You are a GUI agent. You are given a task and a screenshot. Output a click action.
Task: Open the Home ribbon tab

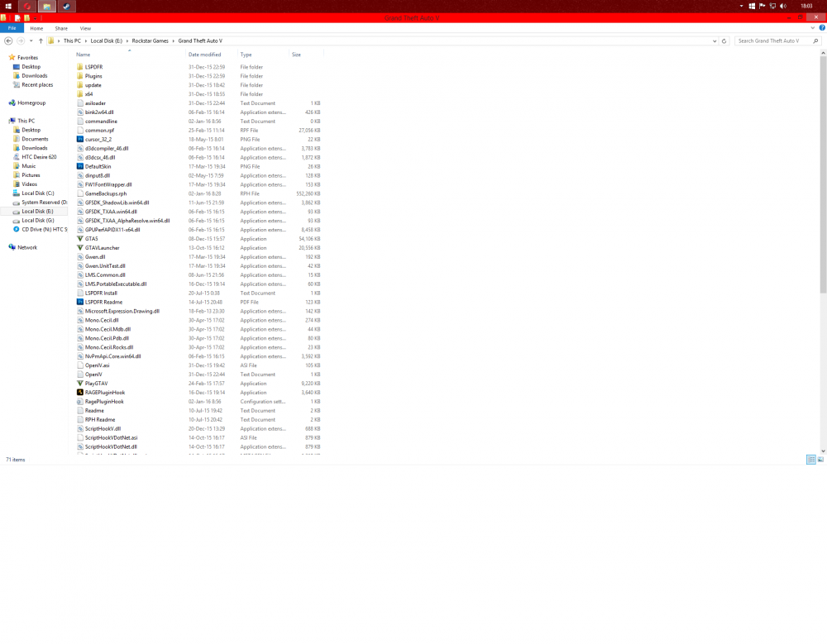point(36,28)
